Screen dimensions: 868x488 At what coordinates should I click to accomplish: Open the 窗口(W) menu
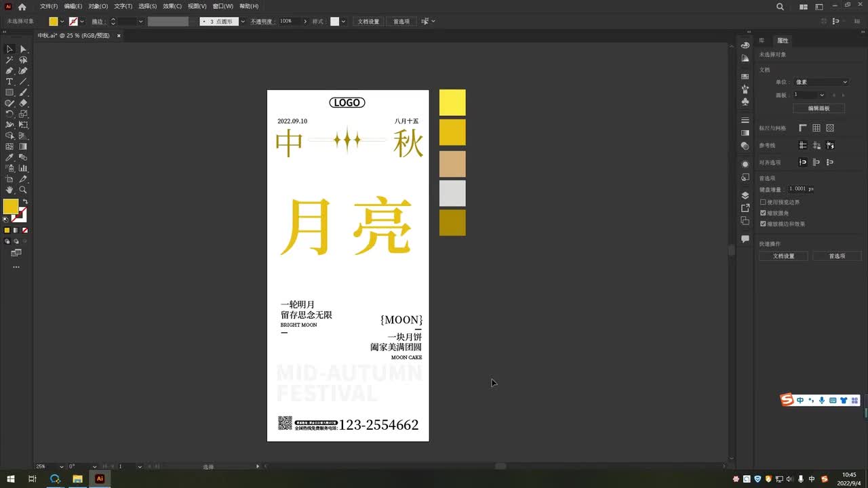pos(223,6)
